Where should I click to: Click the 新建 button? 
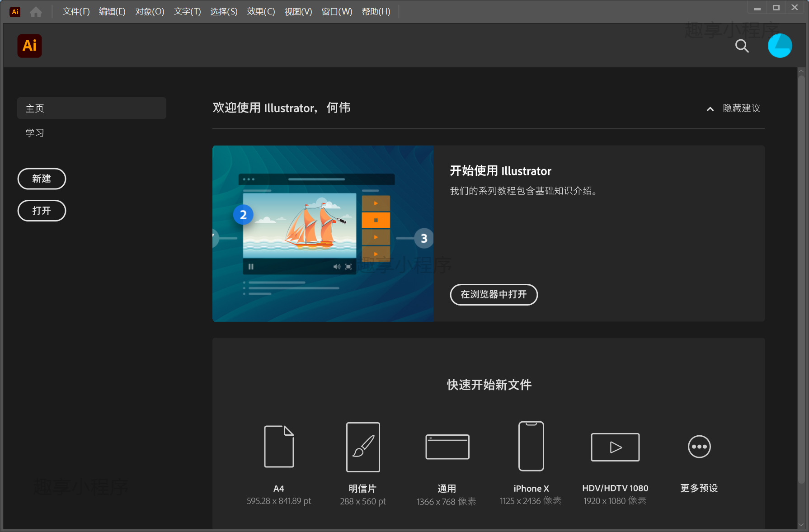42,179
